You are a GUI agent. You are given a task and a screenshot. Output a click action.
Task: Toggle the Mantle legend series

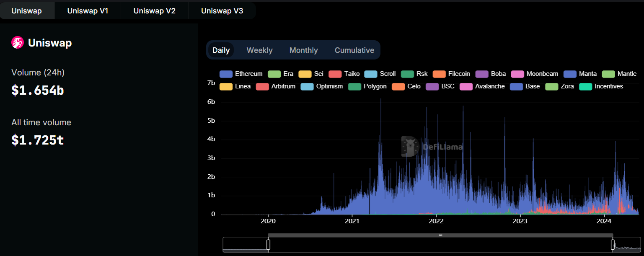pyautogui.click(x=619, y=74)
